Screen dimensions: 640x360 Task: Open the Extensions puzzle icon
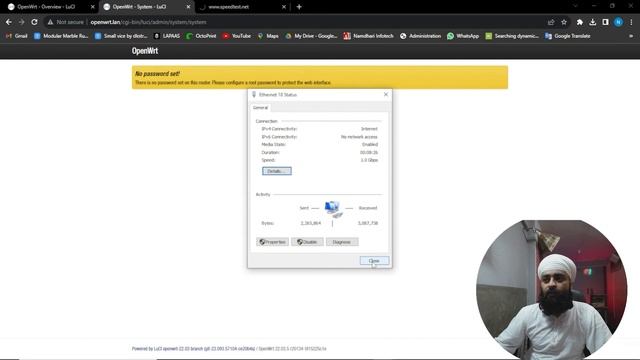click(x=580, y=22)
